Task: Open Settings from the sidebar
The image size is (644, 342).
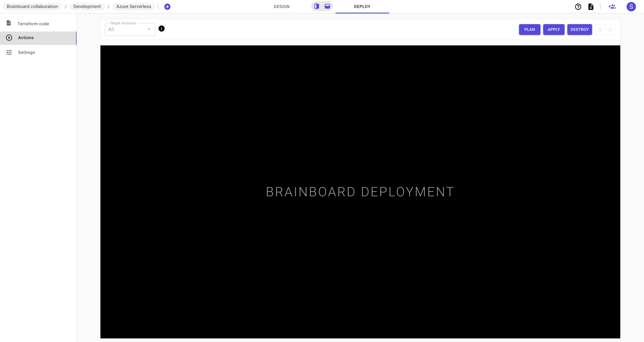Action: (26, 52)
